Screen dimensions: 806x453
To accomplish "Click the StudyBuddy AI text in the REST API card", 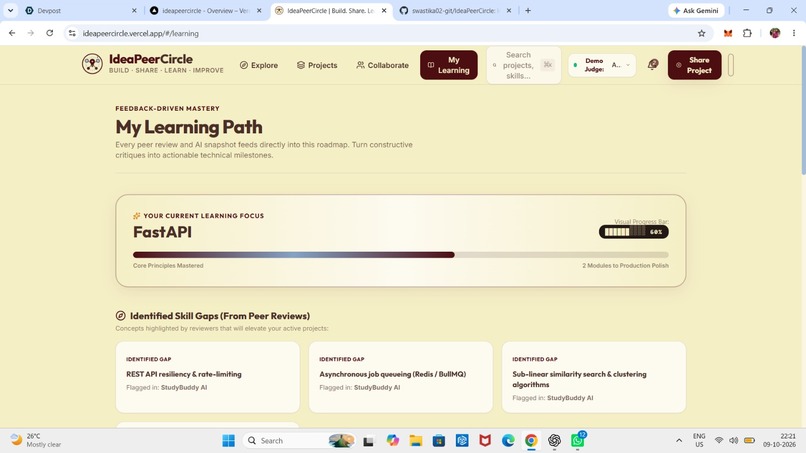I will 184,387.
